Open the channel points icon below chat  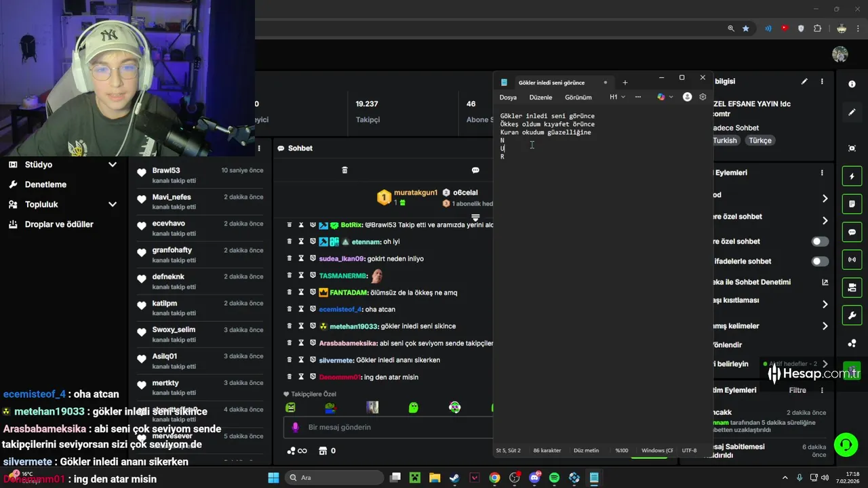pos(297,451)
